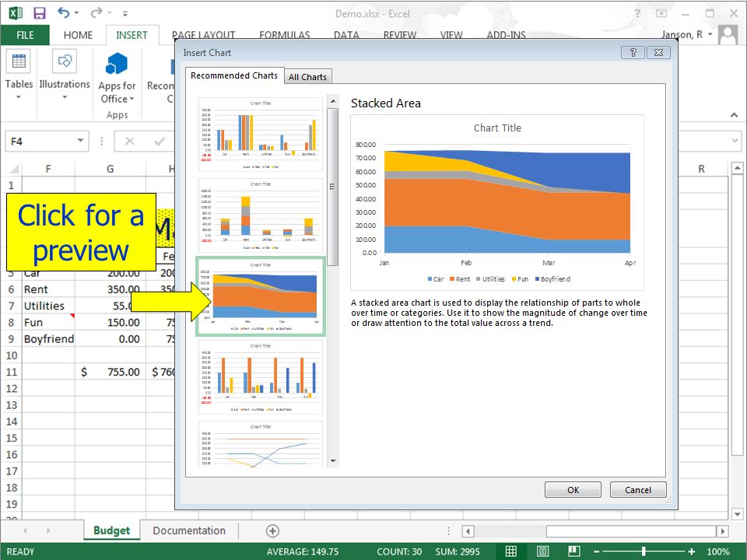Select the stacked area chart thumbnail
The height and width of the screenshot is (560, 747).
pos(261,296)
